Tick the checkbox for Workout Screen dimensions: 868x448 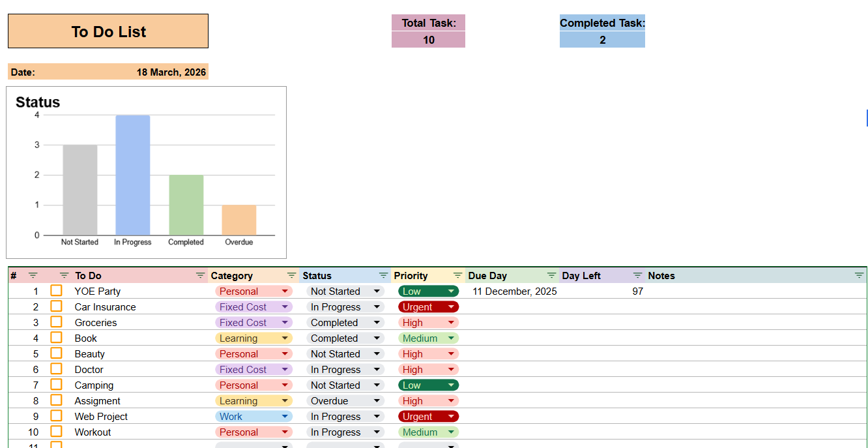pyautogui.click(x=57, y=432)
